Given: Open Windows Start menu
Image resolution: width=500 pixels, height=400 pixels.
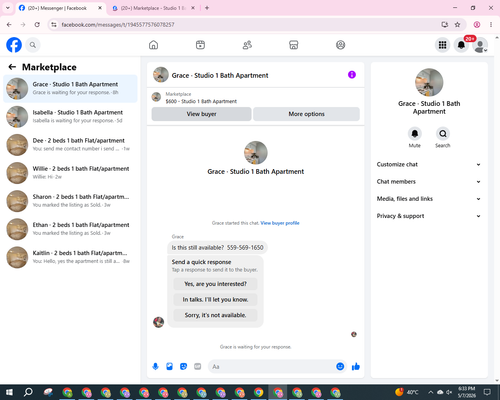Looking at the screenshot, I should [x=9, y=392].
